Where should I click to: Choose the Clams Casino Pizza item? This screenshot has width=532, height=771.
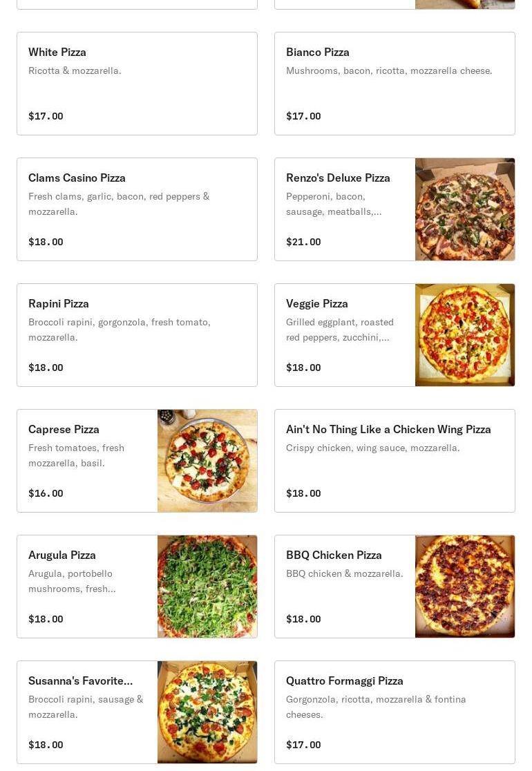[x=137, y=209]
